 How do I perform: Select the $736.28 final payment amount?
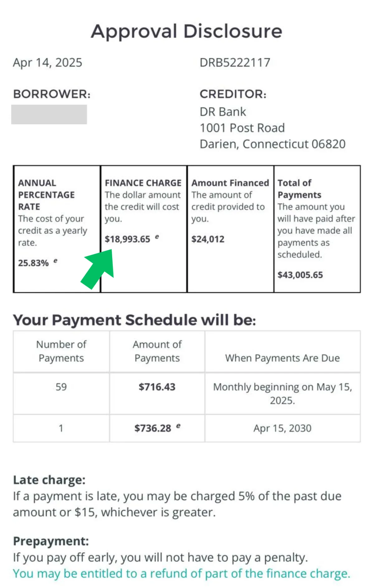pos(153,428)
